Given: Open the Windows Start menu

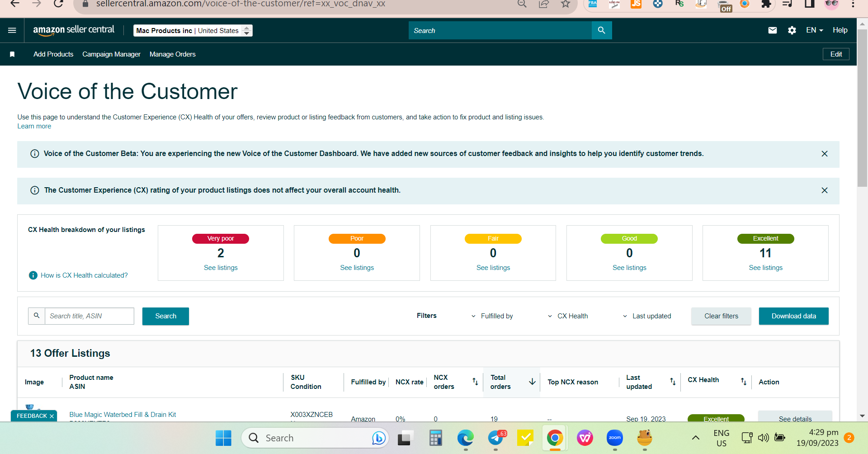Looking at the screenshot, I should 223,438.
